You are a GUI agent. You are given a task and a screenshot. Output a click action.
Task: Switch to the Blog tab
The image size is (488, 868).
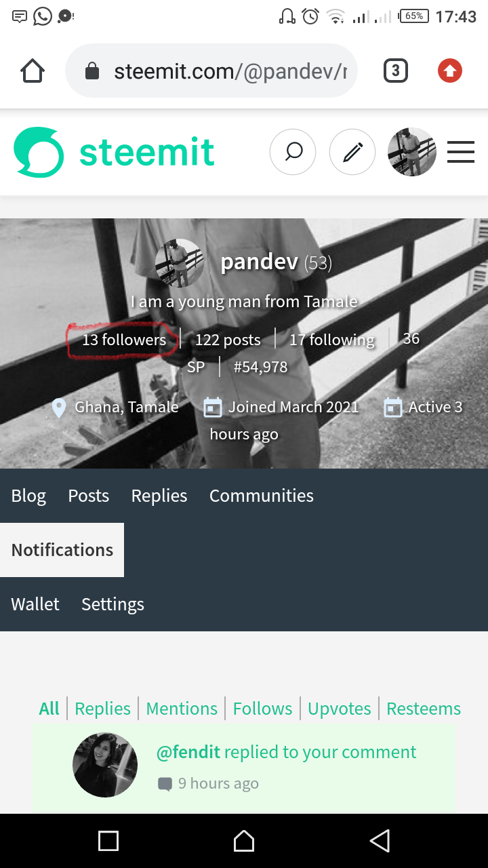click(28, 496)
